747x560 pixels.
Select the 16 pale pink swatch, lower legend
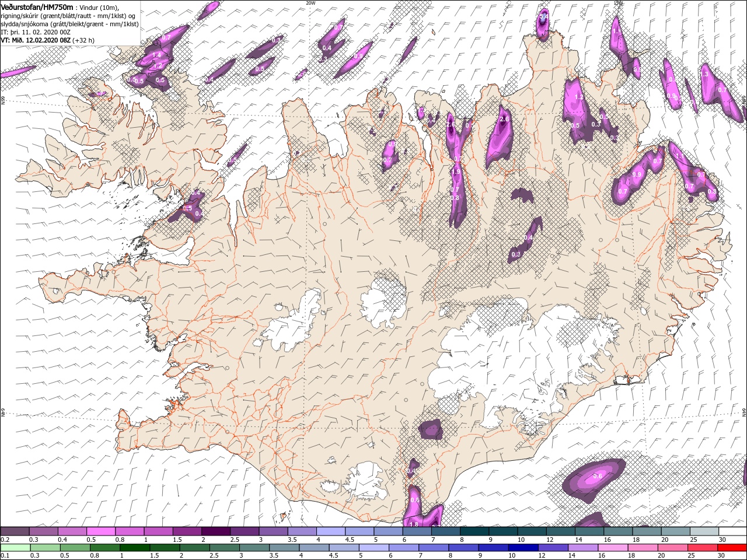tap(613, 548)
